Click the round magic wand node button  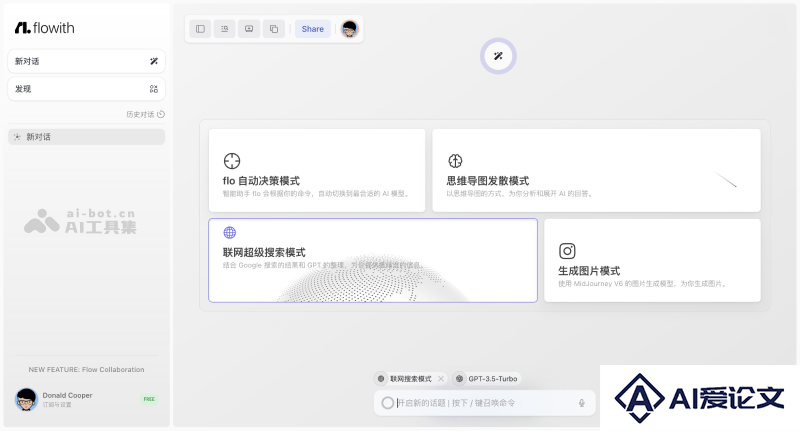click(498, 56)
